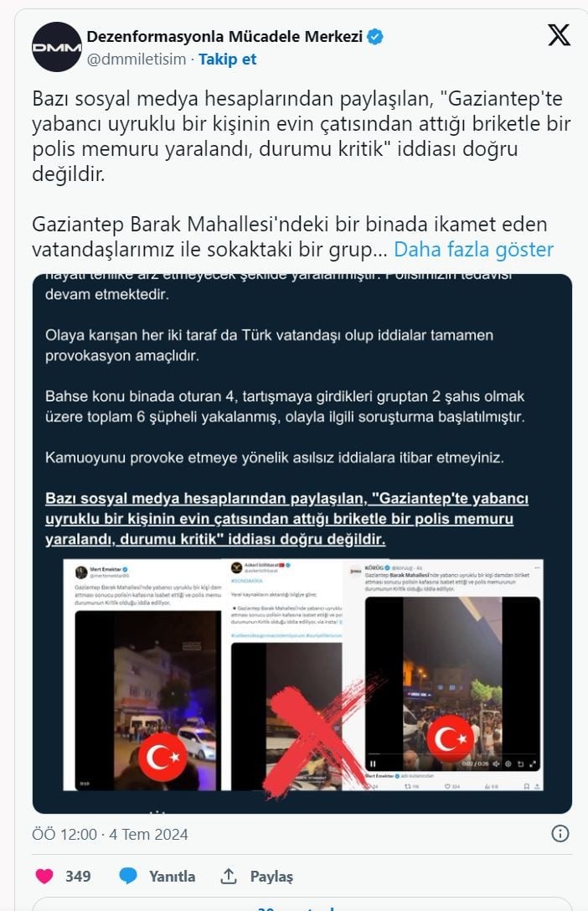Click the red-crossed middle screenshot
This screenshot has width=588, height=911.
coord(286,675)
